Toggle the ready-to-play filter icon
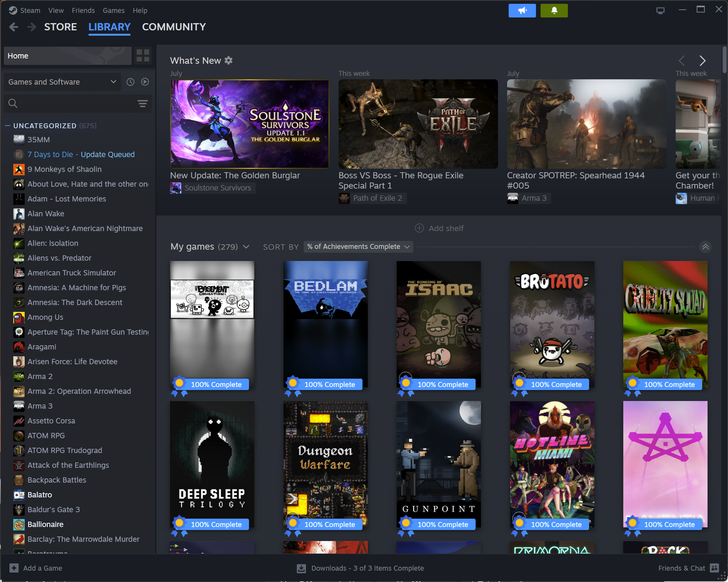The width and height of the screenshot is (728, 582). (145, 82)
